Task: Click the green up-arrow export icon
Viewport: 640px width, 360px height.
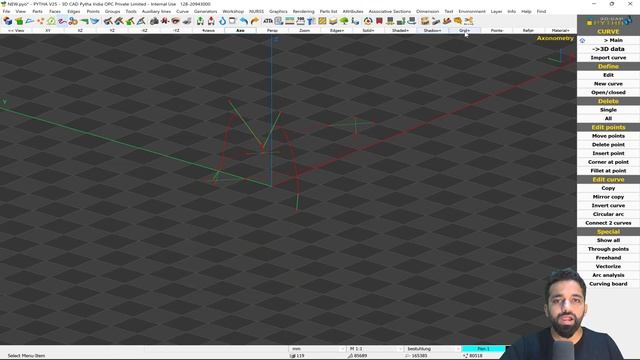Action: click(x=200, y=21)
